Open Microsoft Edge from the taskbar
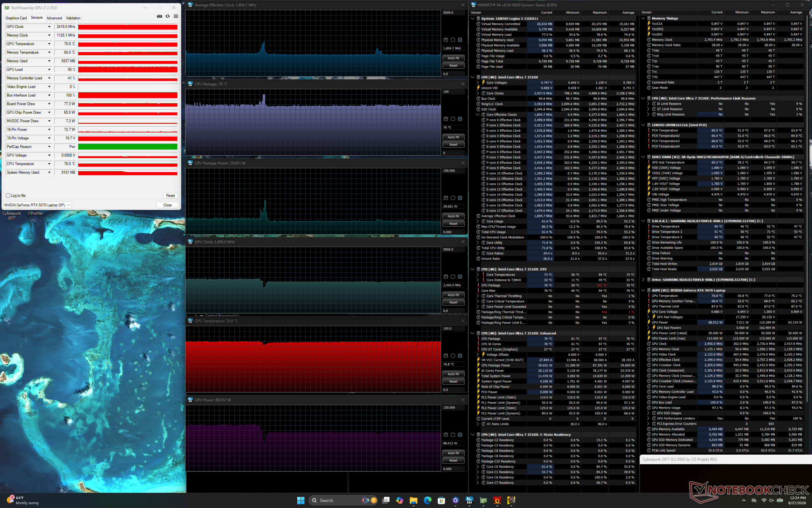Image resolution: width=812 pixels, height=508 pixels. [x=428, y=500]
